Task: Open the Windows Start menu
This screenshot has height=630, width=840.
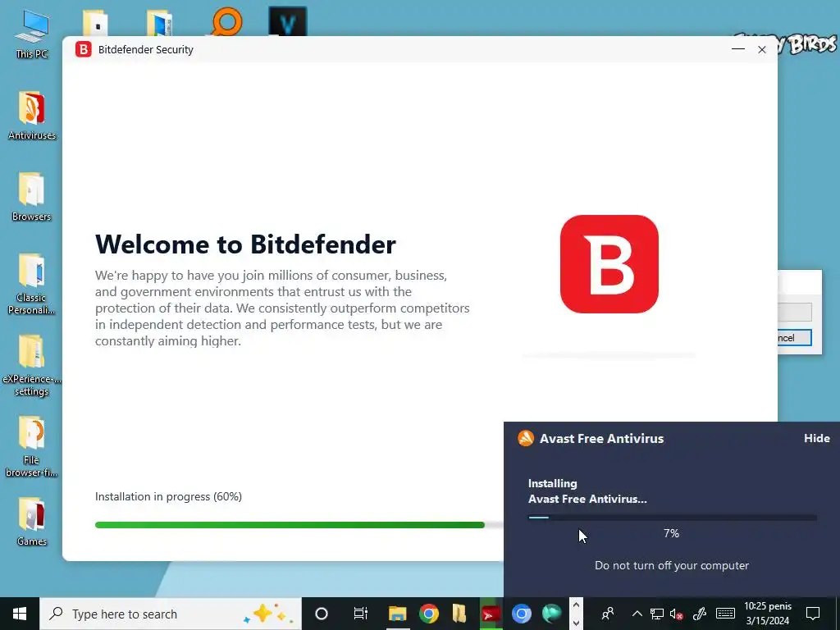Action: click(x=20, y=614)
